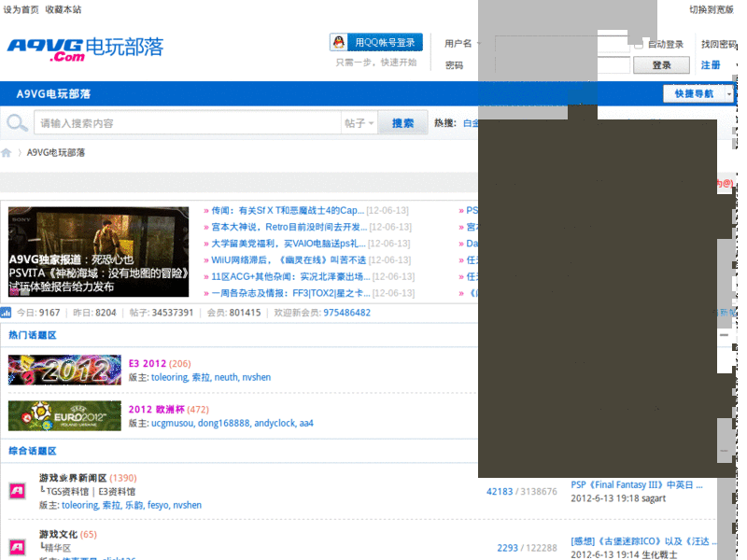Open the 游戏文化 forum link
This screenshot has height=560, width=747.
[x=58, y=534]
